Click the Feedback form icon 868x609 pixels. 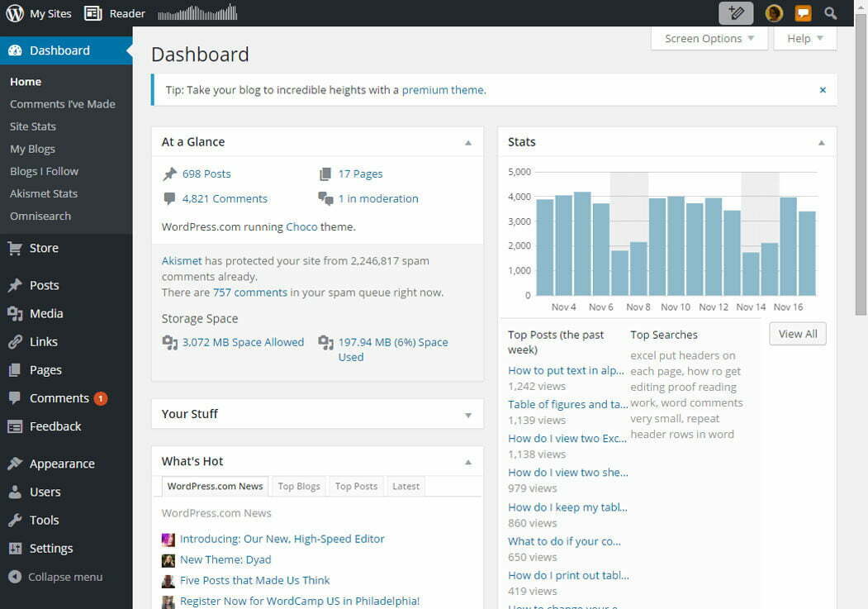pyautogui.click(x=15, y=426)
